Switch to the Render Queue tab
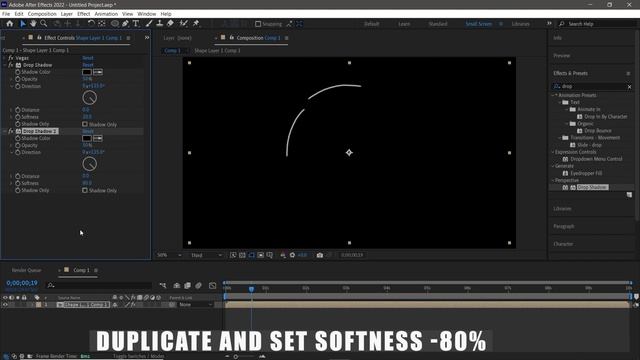The image size is (640, 360). click(26, 270)
